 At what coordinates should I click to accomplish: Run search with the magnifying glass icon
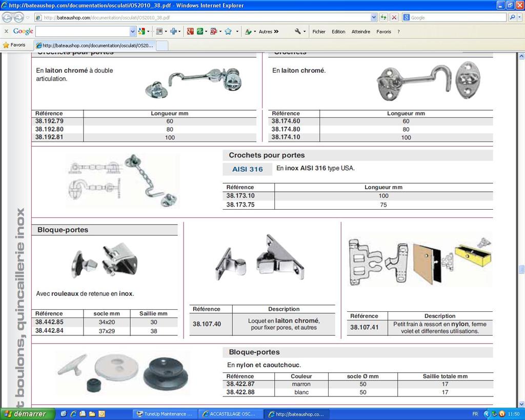pyautogui.click(x=512, y=17)
